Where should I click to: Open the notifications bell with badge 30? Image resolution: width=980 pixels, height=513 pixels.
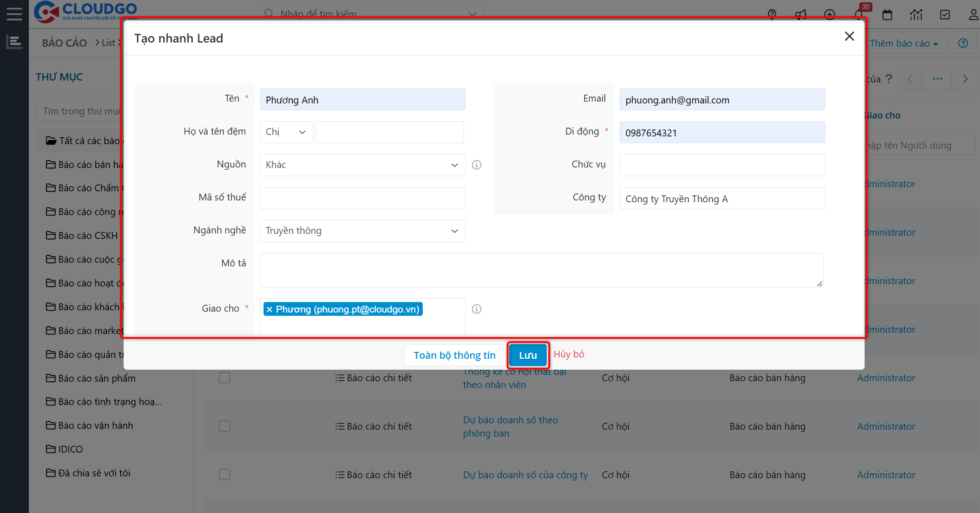(859, 14)
